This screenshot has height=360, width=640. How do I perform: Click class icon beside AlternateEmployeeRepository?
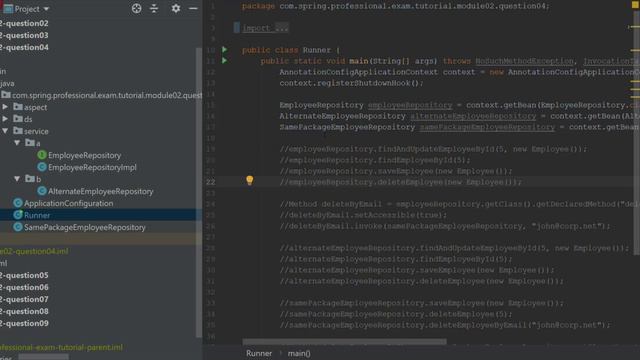[42, 191]
